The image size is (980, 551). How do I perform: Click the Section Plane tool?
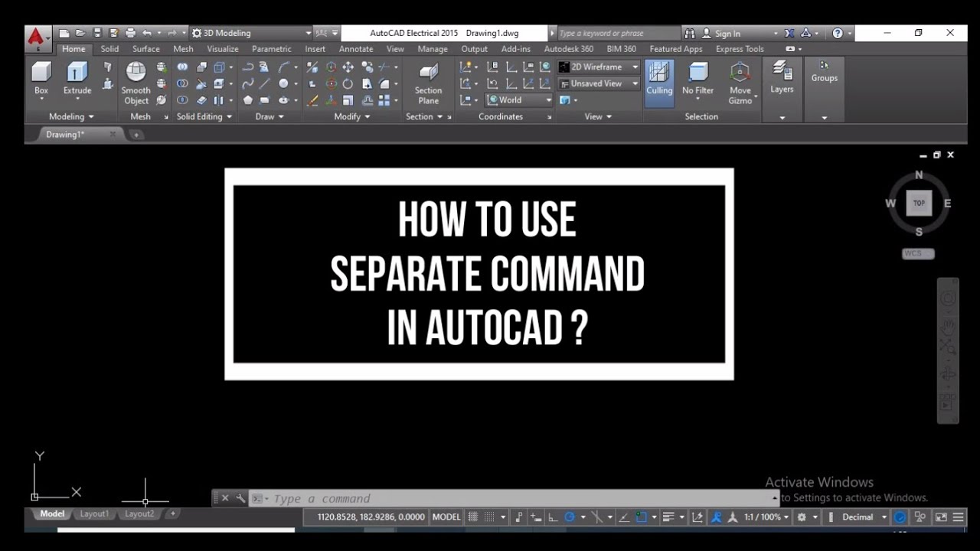coord(429,83)
